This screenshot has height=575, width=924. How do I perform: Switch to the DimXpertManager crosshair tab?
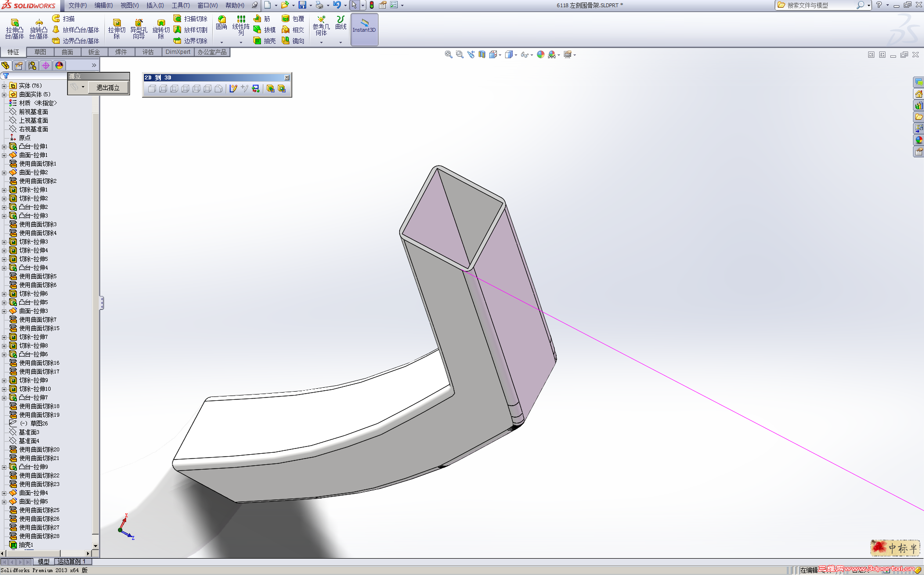(46, 65)
